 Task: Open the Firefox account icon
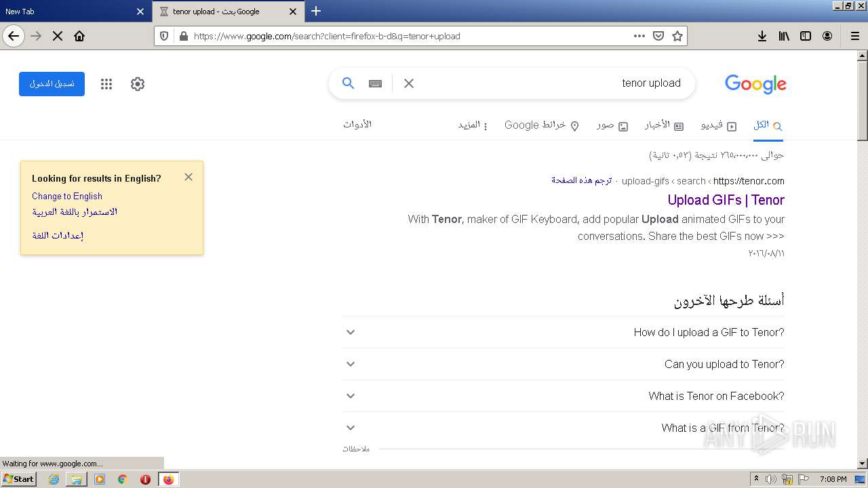[827, 36]
